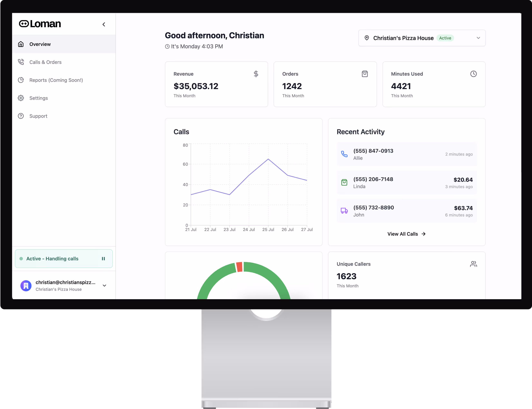Open the order from (555) 206-7148 Linda
532x409 pixels.
pos(407,183)
